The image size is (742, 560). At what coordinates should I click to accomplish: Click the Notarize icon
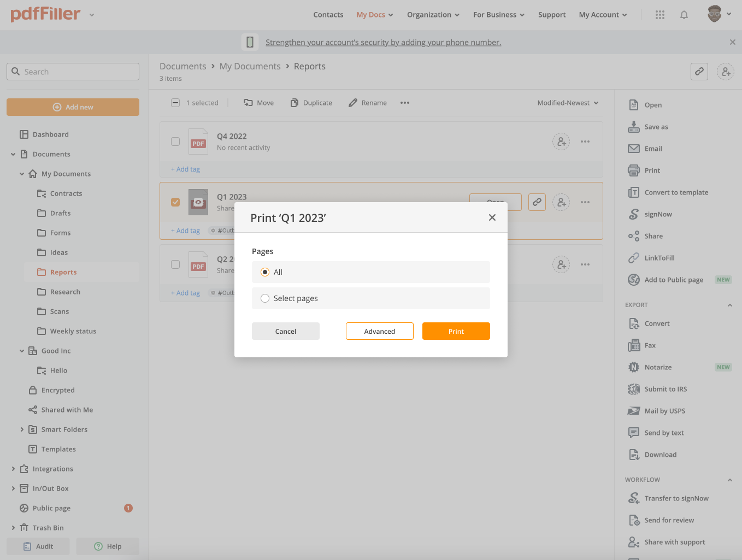tap(634, 367)
